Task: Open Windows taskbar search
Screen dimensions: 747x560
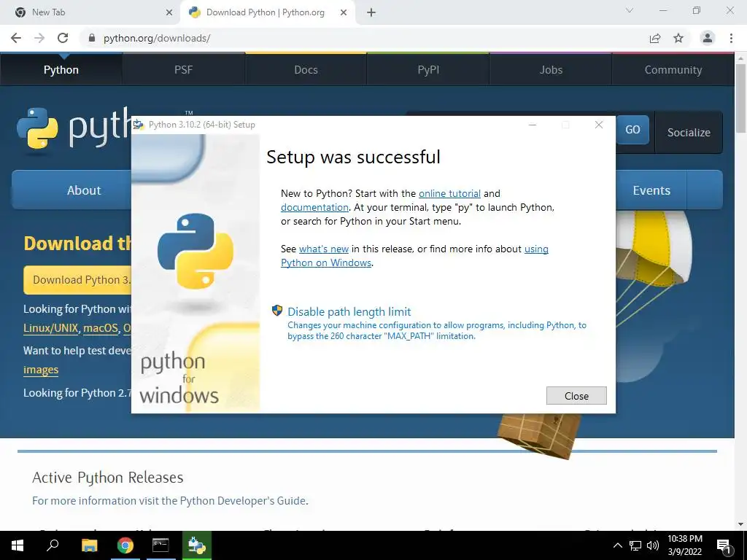Action: [x=53, y=545]
